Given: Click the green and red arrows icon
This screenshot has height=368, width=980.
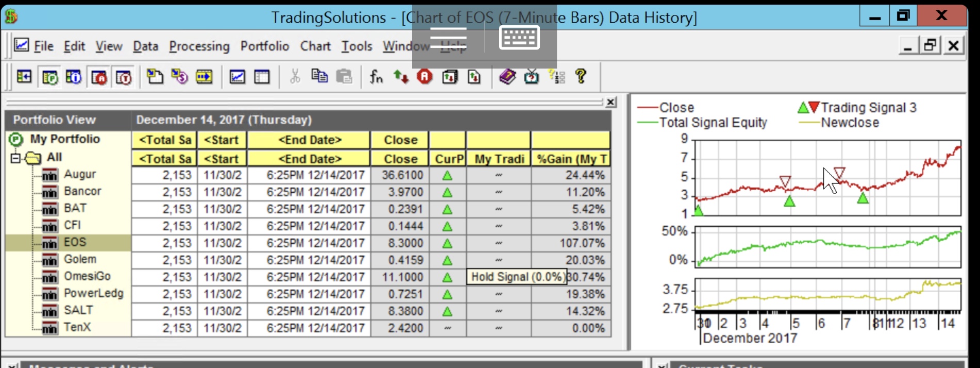Looking at the screenshot, I should (x=401, y=77).
